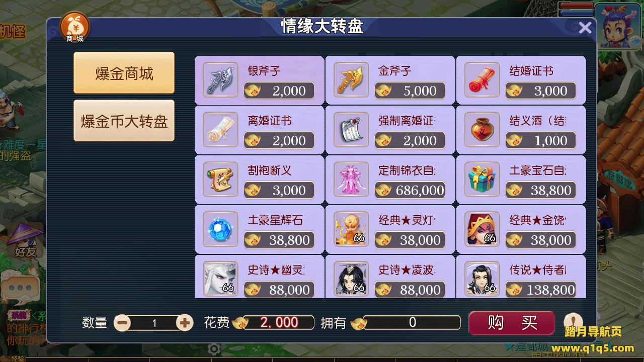
Task: Select the 史诗★幽灵 pet thumbnail
Action: pyautogui.click(x=220, y=279)
